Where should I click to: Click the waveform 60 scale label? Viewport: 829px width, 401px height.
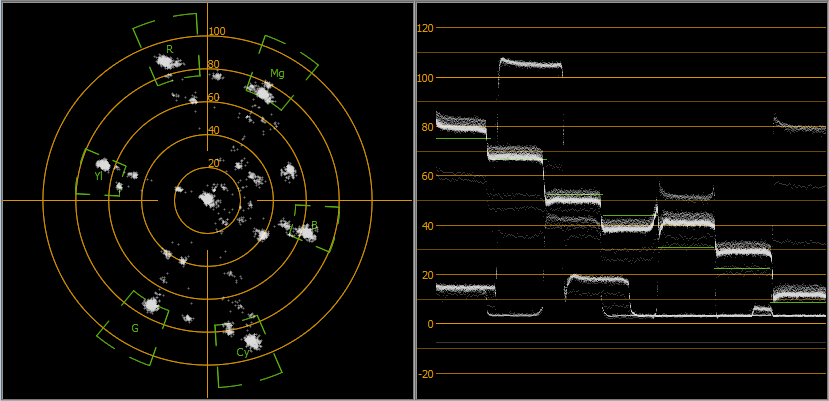click(427, 176)
